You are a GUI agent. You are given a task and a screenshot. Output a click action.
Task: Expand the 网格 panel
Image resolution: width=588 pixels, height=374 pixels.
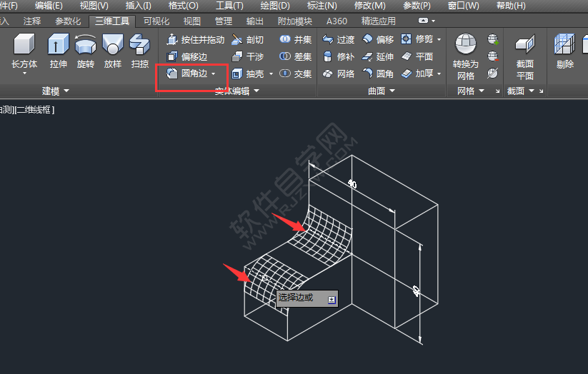click(x=471, y=91)
